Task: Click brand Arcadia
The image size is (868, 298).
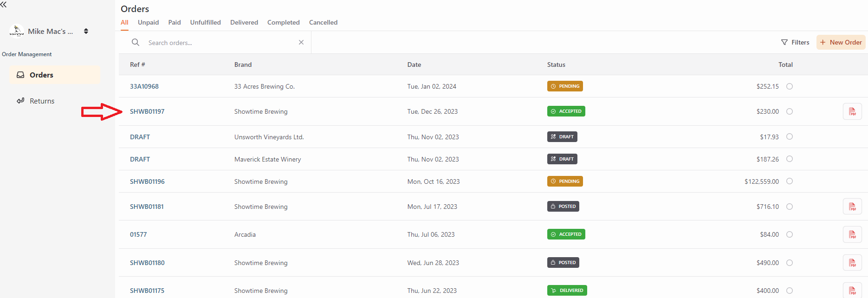Action: tap(245, 234)
